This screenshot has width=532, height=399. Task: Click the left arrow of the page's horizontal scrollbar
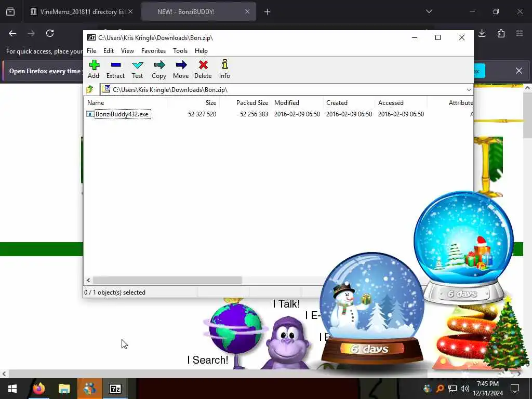tap(4, 374)
